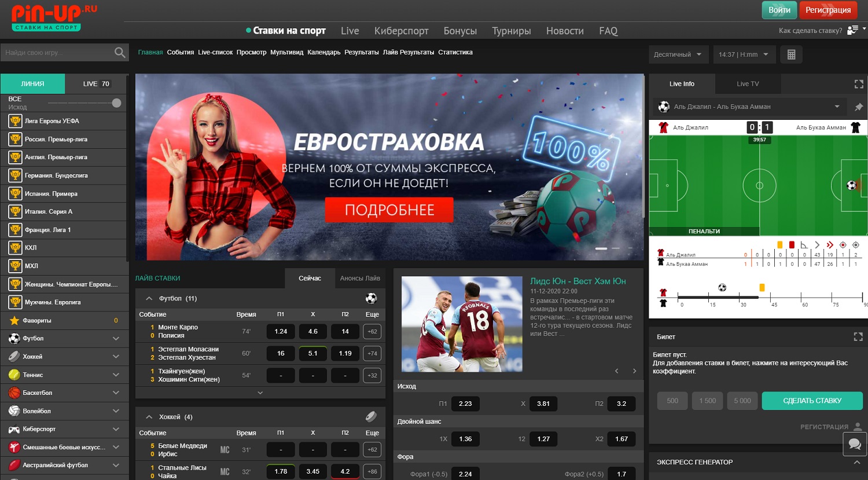The height and width of the screenshot is (480, 868).
Task: Switch to Live TV tab
Action: 748,84
